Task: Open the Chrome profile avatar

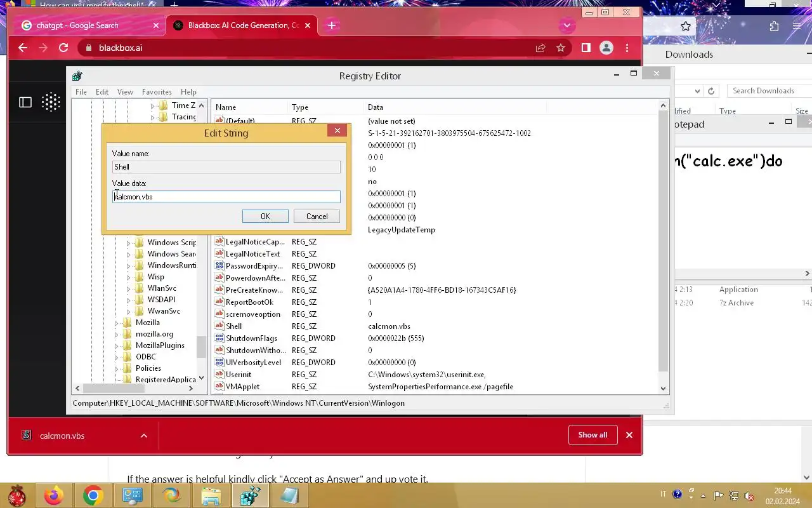Action: point(606,48)
